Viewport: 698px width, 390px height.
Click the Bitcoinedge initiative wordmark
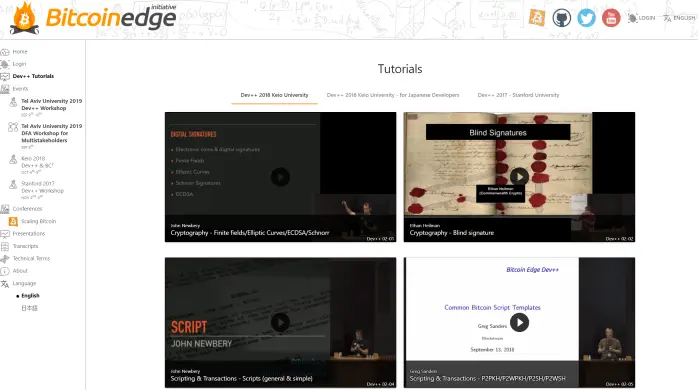111,18
